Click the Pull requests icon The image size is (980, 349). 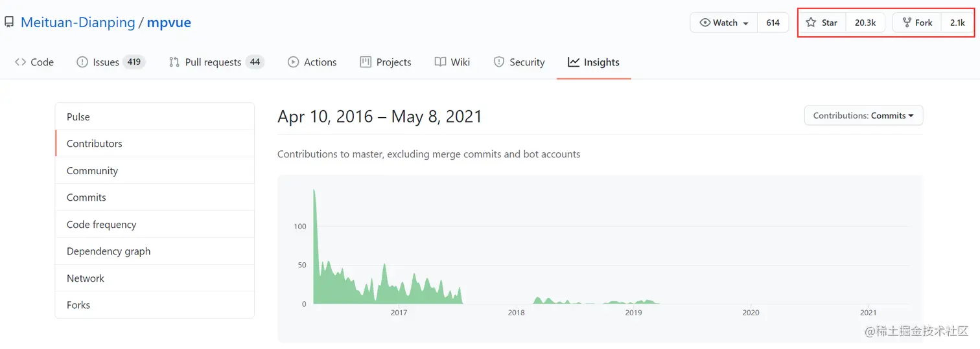click(174, 62)
